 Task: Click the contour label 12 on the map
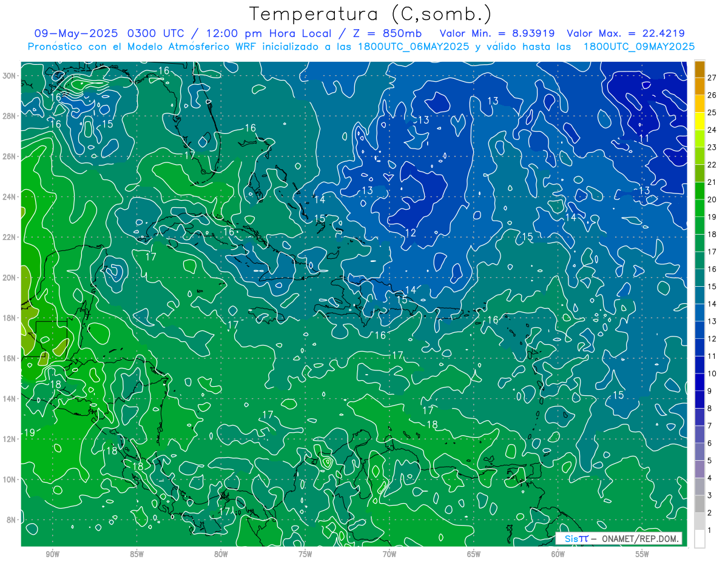(411, 233)
